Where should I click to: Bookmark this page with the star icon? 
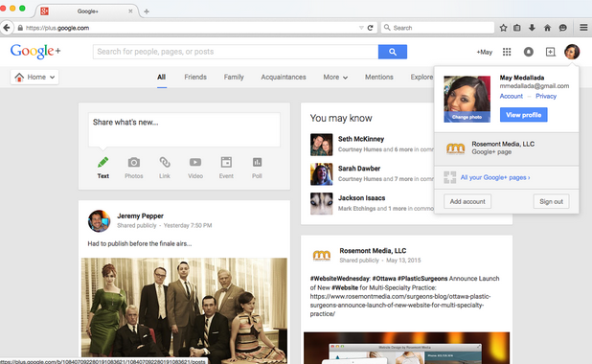point(503,28)
